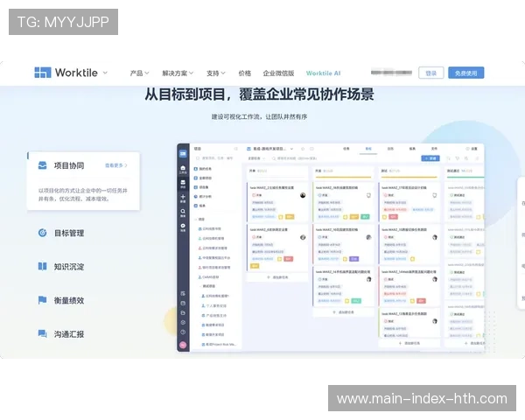Screen dimensions: 525x420
Task: Open the 产品 dropdown menu
Action: [139, 73]
